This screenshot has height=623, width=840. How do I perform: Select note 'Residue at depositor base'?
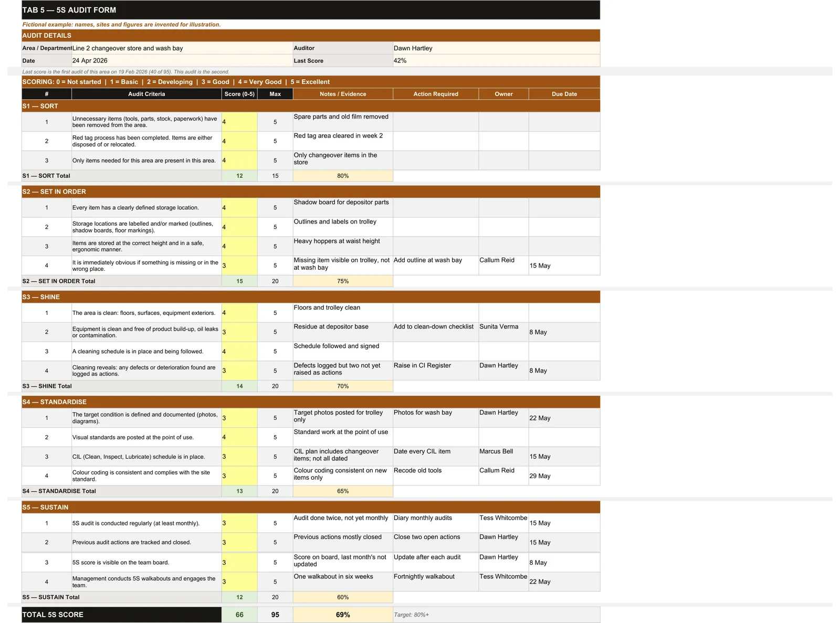pos(343,332)
